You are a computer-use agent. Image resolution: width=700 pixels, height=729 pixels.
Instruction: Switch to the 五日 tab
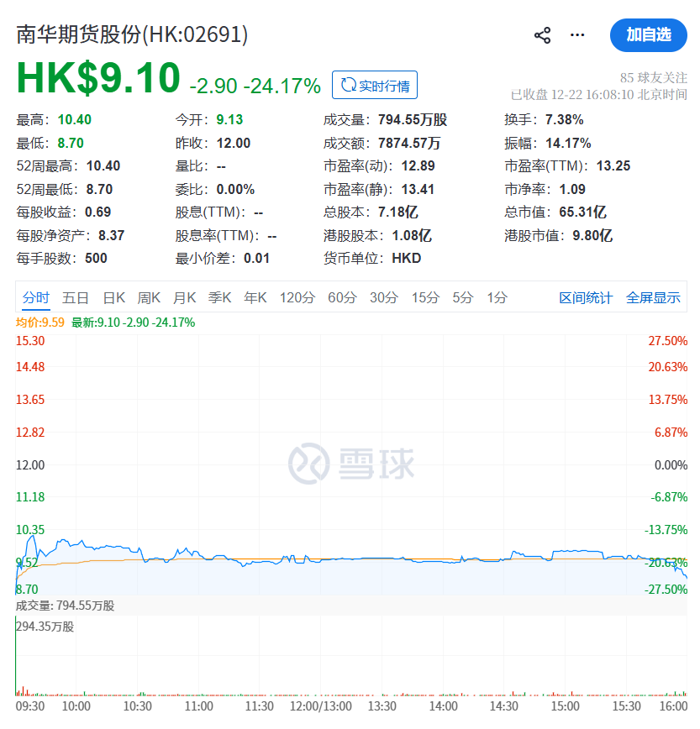[76, 297]
